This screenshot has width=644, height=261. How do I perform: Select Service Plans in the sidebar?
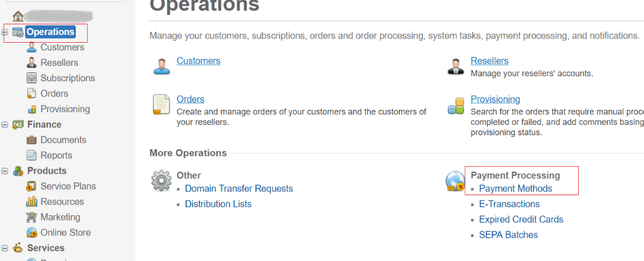[68, 186]
